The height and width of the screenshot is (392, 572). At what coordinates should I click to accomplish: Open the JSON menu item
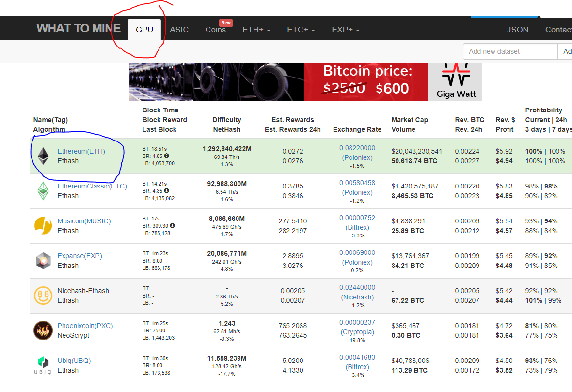518,30
